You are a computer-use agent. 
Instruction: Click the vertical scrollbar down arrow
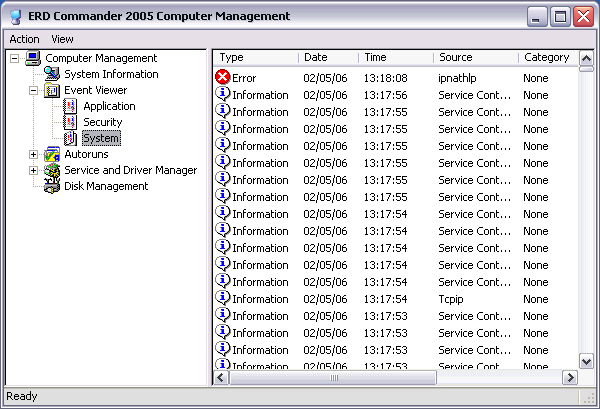click(586, 361)
